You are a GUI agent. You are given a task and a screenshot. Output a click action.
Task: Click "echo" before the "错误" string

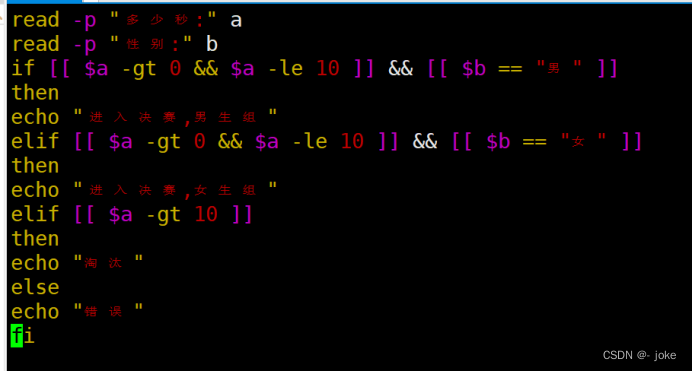pos(35,312)
